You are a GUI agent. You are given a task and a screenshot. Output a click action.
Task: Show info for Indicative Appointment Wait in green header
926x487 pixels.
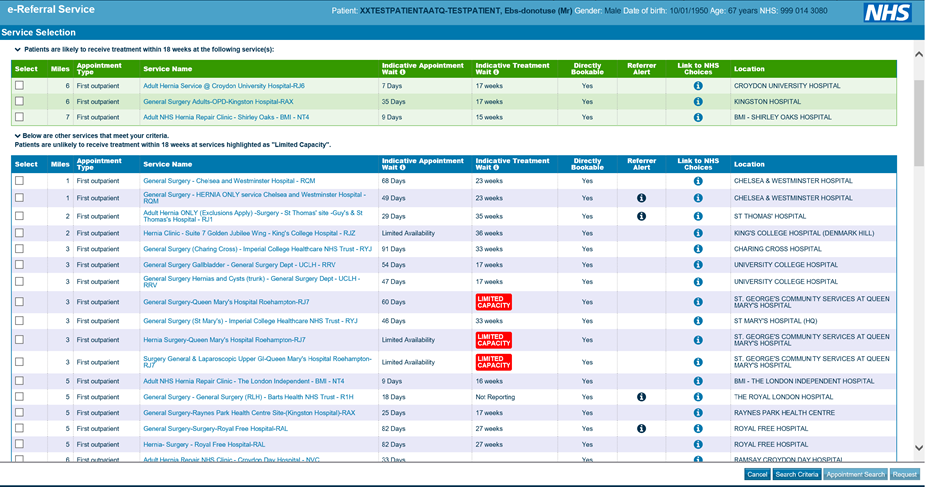coord(403,73)
